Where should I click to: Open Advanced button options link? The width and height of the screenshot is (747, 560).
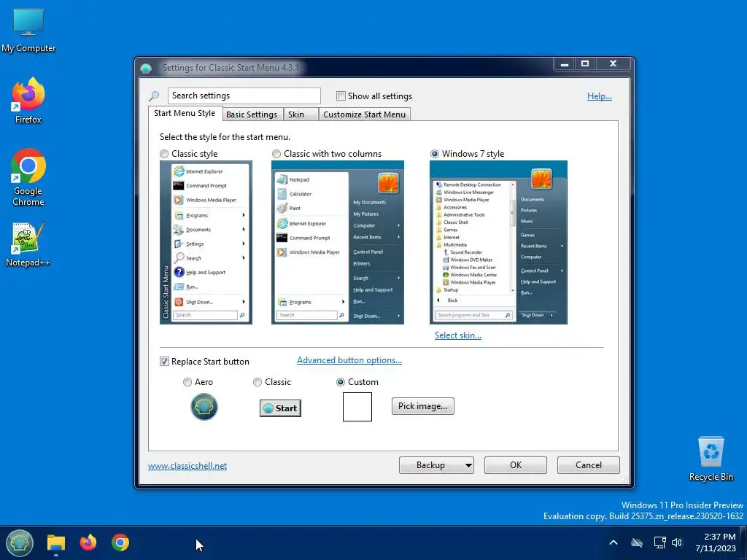pos(349,360)
